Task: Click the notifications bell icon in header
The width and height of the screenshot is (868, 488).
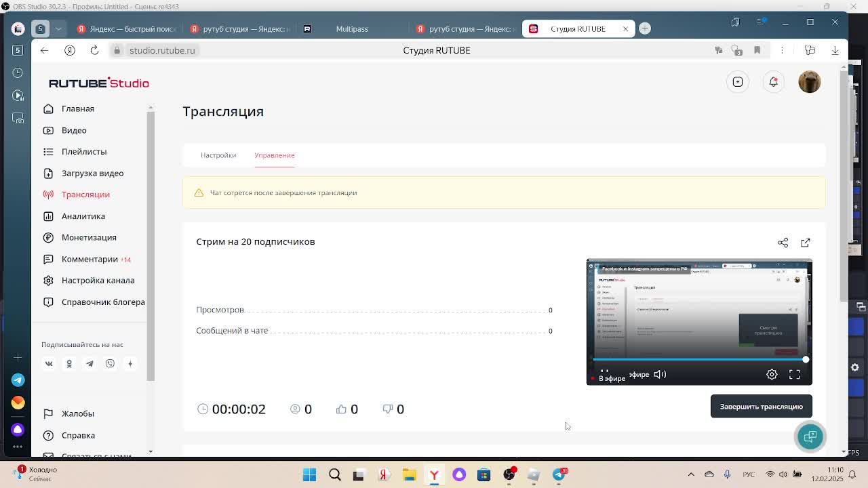Action: [774, 82]
